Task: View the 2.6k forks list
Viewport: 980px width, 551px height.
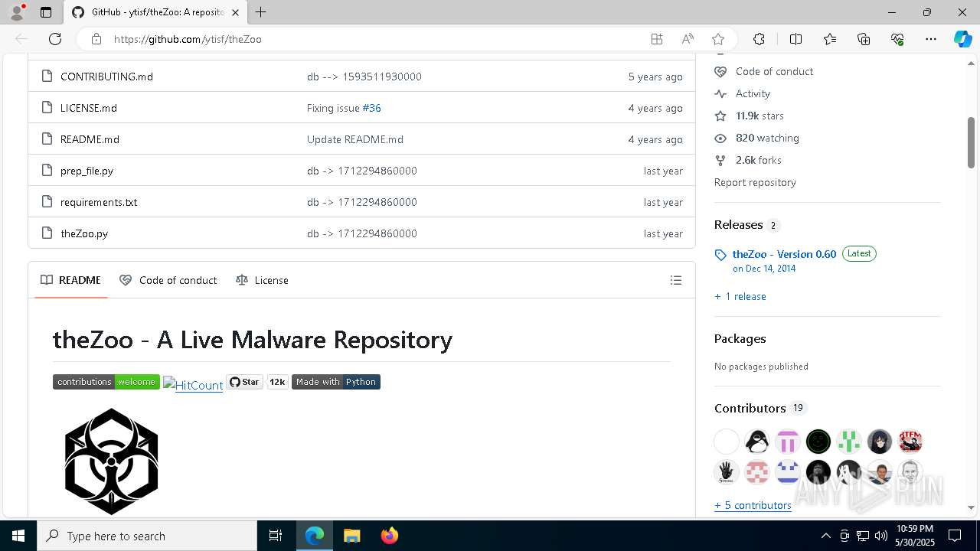Action: (758, 160)
